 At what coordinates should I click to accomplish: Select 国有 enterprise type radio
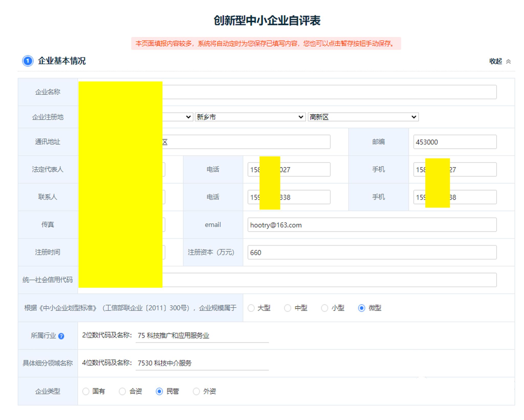pyautogui.click(x=86, y=391)
